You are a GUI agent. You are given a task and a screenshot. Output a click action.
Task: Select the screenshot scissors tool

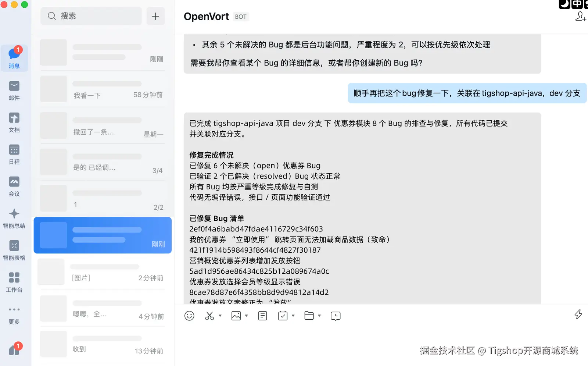pyautogui.click(x=209, y=316)
